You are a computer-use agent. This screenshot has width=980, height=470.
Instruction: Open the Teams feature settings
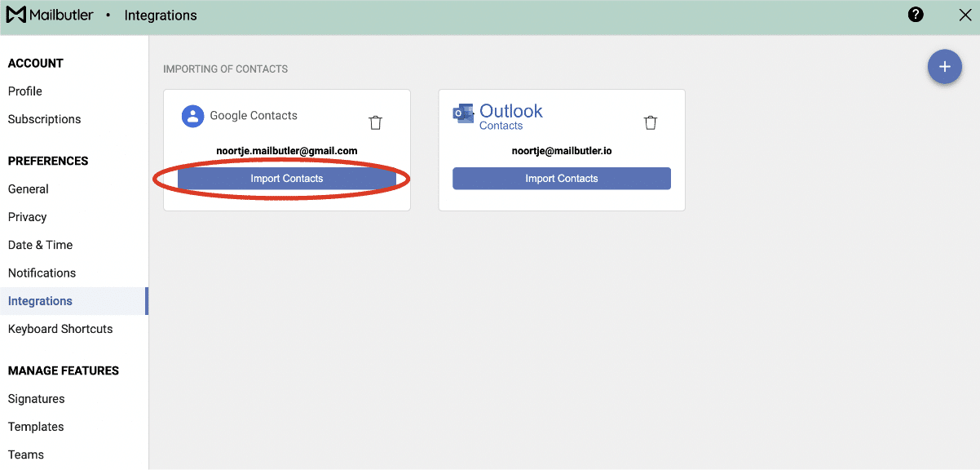pyautogui.click(x=26, y=454)
